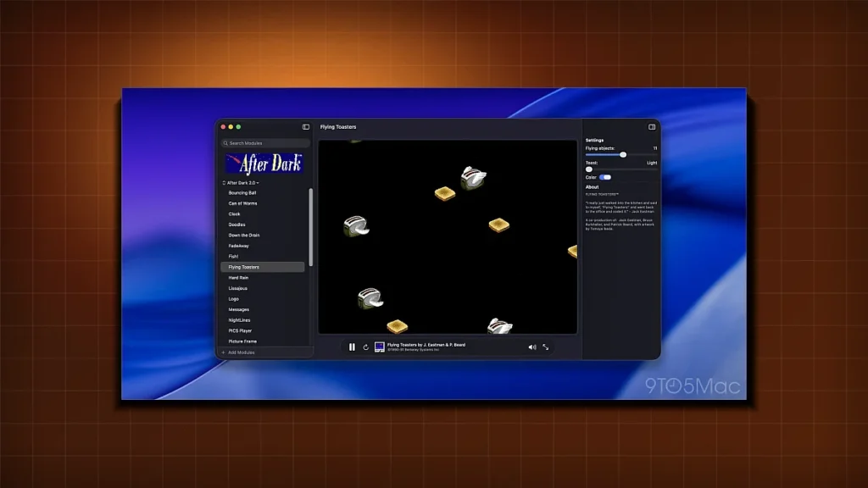Adjust the Toast darkness slider
Image resolution: width=868 pixels, height=488 pixels.
[x=589, y=169]
